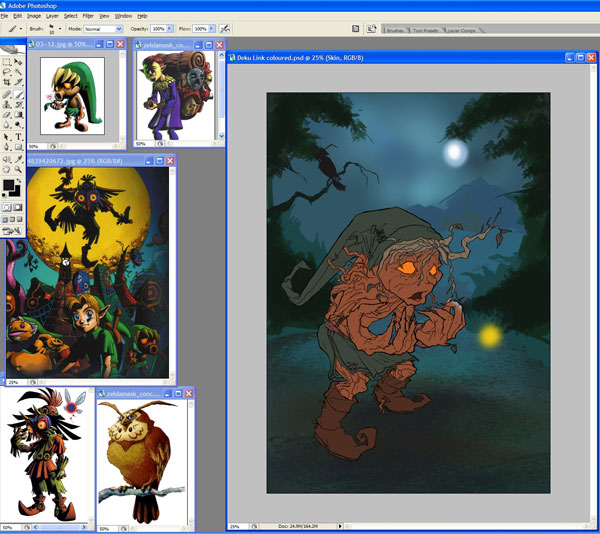Click the foreground color swatch

pyautogui.click(x=8, y=185)
